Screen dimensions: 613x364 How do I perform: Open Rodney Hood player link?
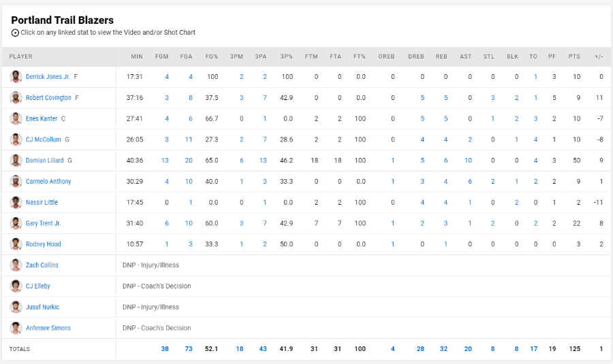pos(44,244)
